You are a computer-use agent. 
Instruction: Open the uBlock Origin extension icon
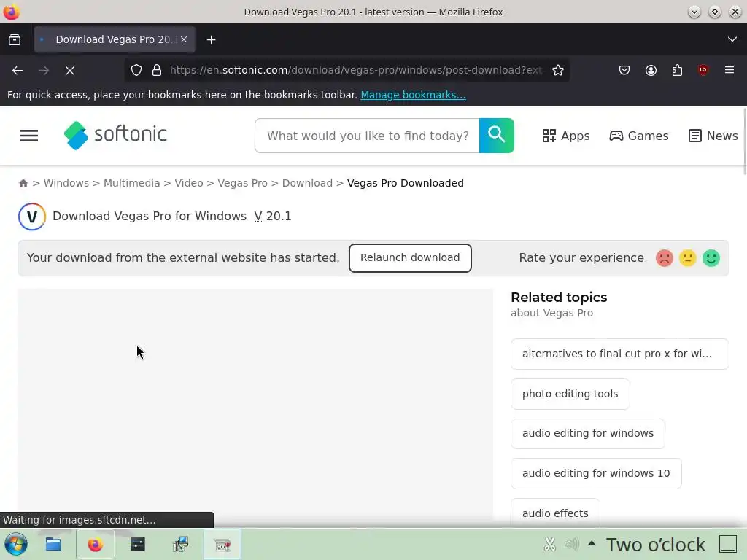coord(703,71)
